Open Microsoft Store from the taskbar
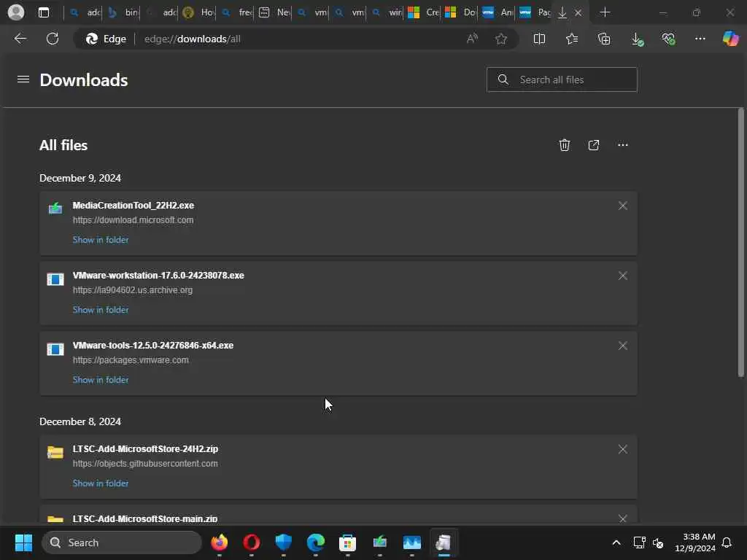Image resolution: width=747 pixels, height=560 pixels. (x=347, y=542)
